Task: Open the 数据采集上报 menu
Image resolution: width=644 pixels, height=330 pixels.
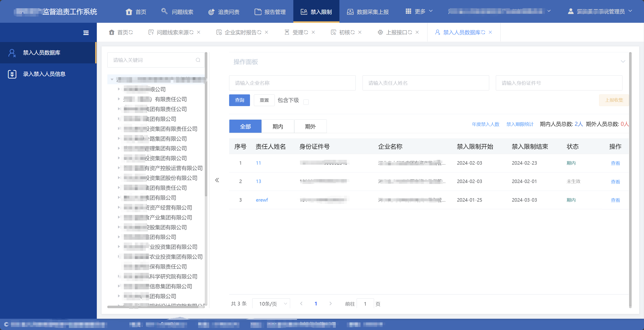Action: [368, 12]
